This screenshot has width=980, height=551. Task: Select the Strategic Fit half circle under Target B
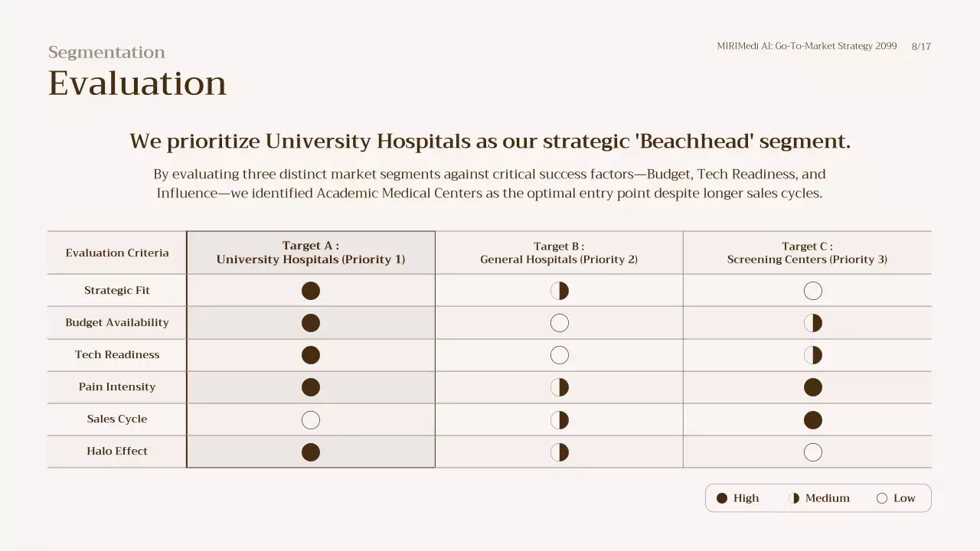560,291
